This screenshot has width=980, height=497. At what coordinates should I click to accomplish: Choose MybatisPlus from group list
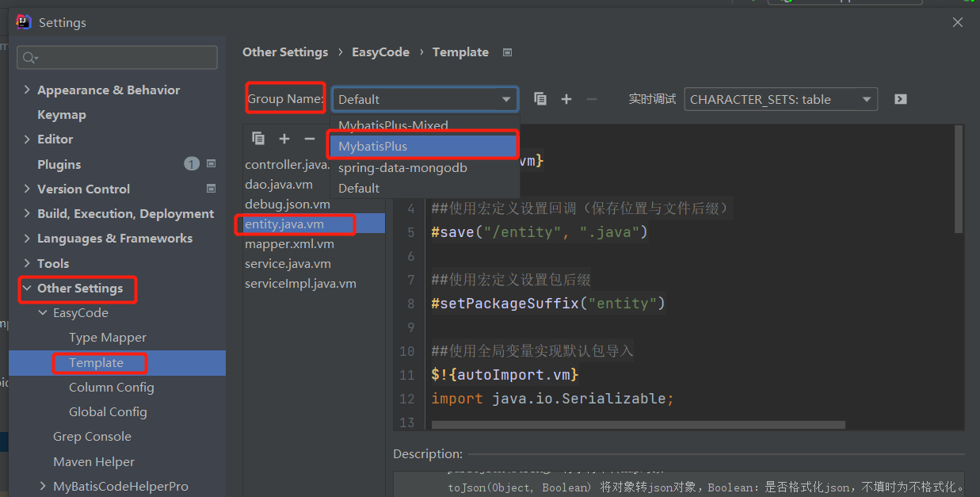[x=425, y=147]
